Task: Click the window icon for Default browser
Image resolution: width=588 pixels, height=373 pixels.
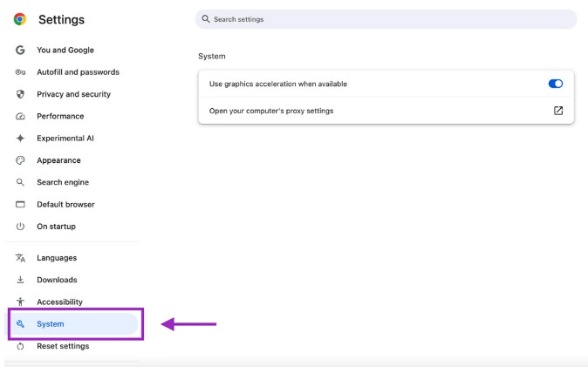Action: tap(20, 205)
